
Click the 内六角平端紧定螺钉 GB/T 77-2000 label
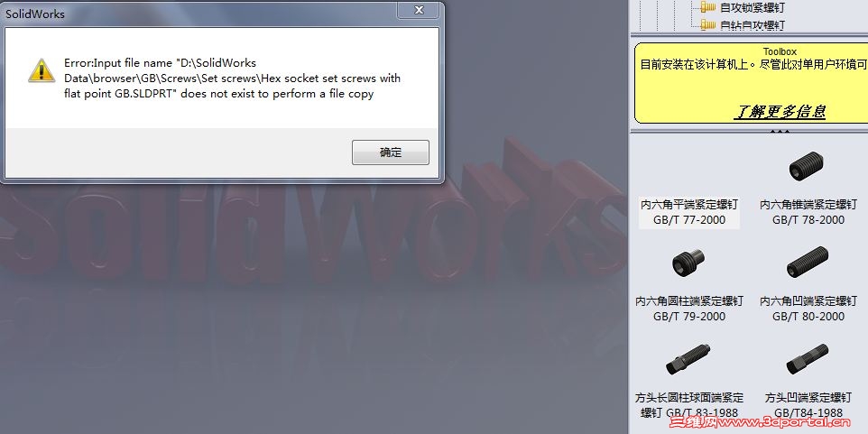[689, 212]
